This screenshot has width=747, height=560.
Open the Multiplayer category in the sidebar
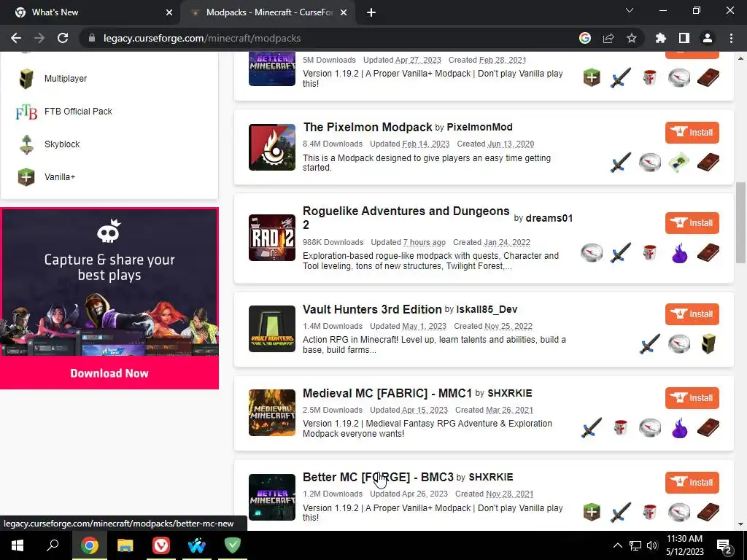coord(65,79)
